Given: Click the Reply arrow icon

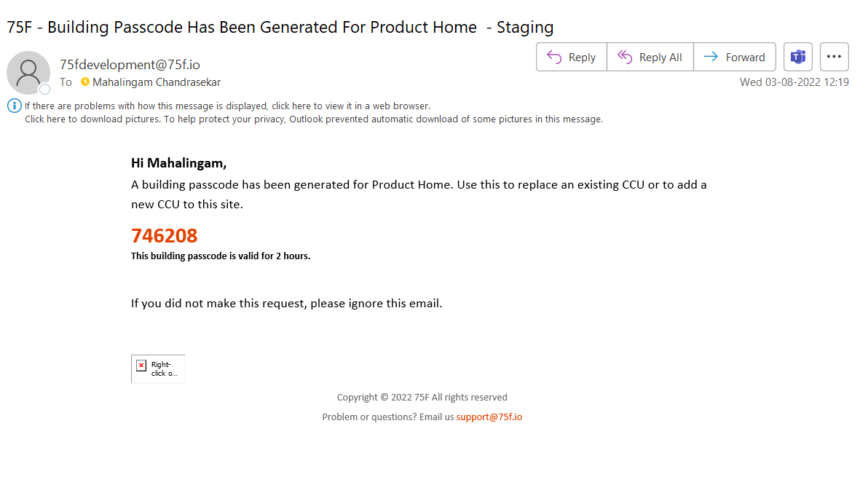Looking at the screenshot, I should coord(554,57).
